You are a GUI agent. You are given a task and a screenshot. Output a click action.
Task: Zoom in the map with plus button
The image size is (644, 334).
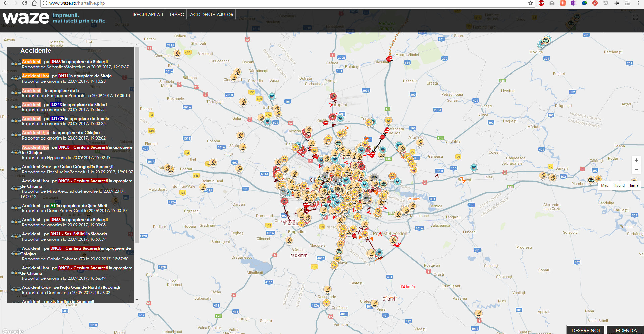636,160
